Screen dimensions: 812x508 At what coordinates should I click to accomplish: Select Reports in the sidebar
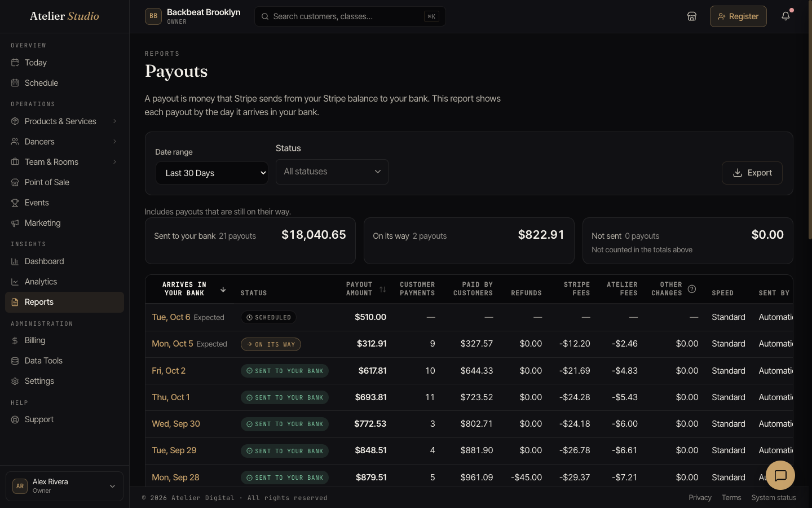pos(64,302)
